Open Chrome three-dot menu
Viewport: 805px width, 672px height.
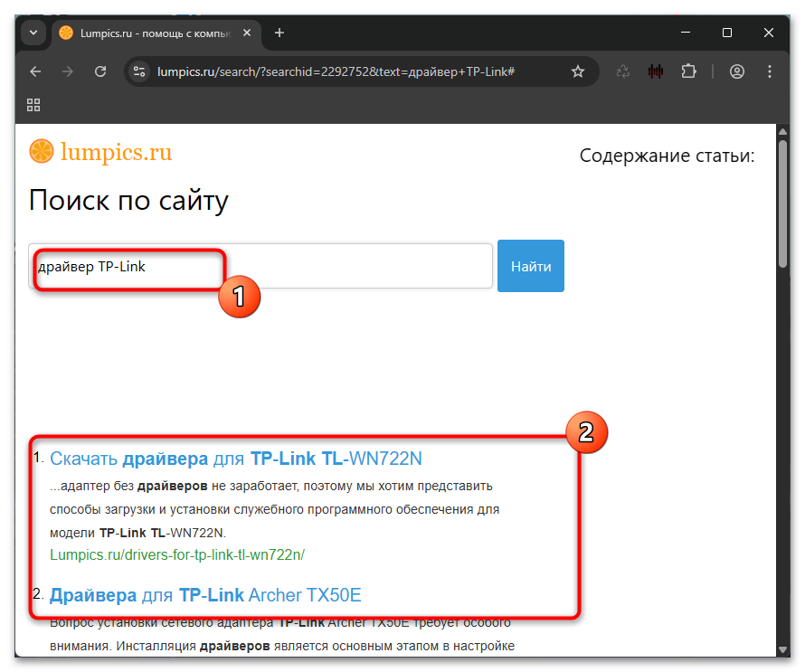point(769,71)
